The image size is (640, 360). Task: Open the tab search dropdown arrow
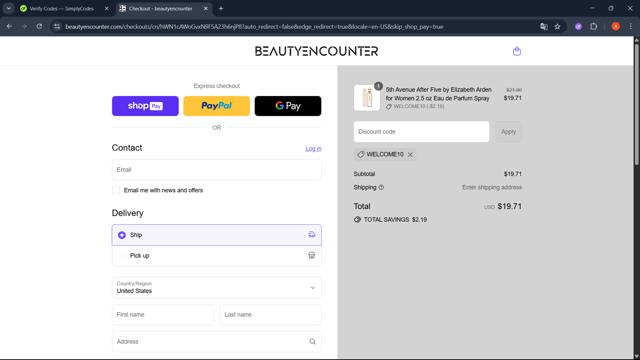9,9
